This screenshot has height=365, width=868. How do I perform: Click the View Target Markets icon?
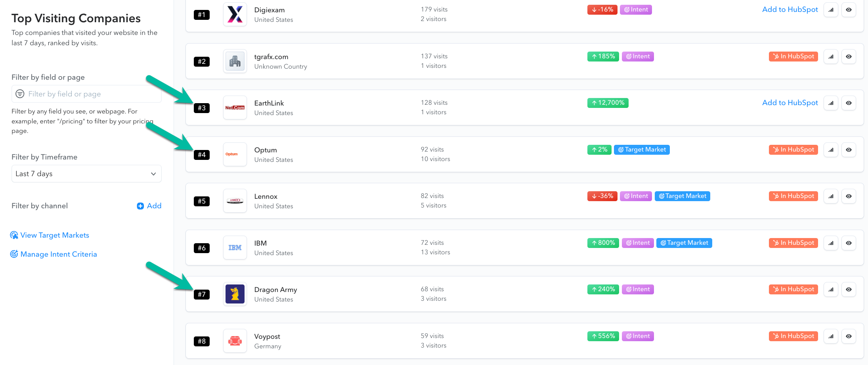[14, 235]
